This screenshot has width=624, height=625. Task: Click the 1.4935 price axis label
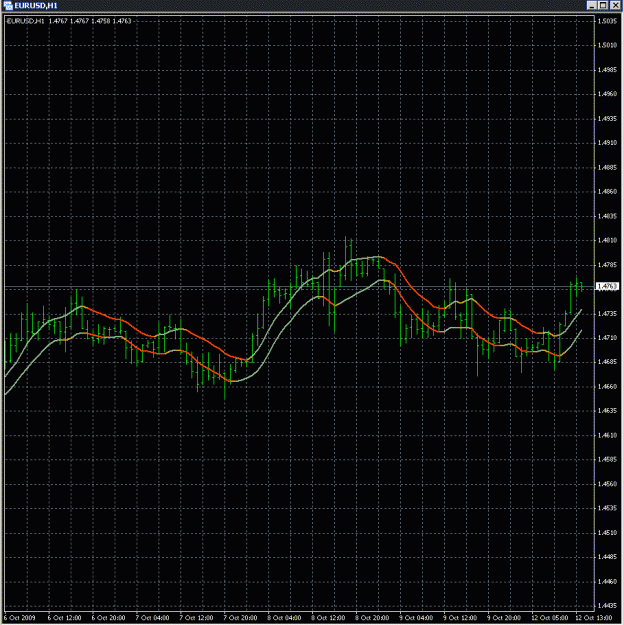click(607, 119)
